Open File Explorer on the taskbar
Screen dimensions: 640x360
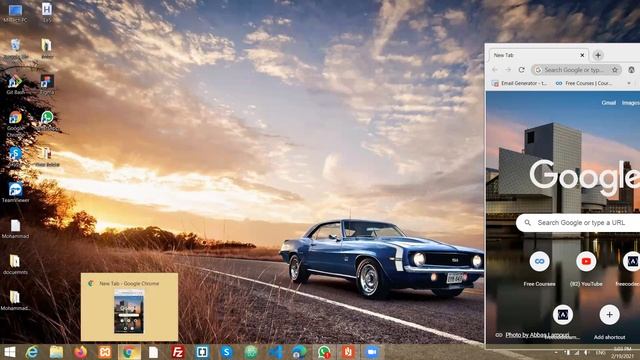coord(56,352)
